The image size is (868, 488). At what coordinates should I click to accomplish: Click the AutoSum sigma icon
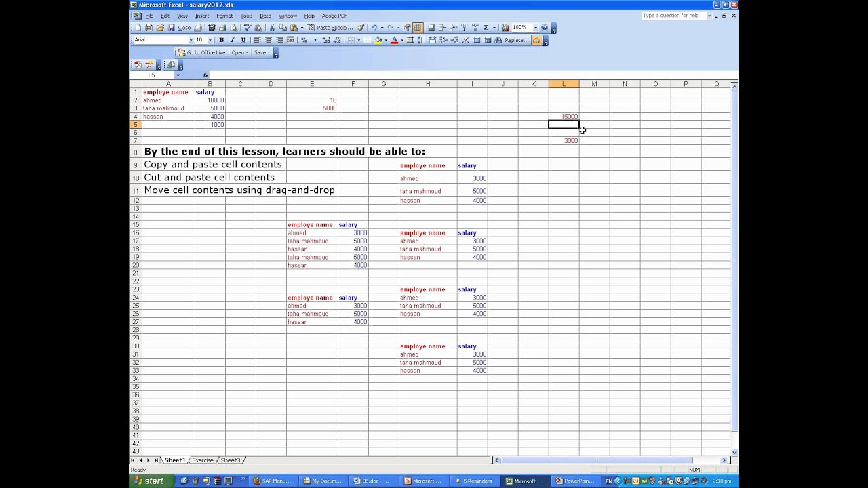point(486,28)
